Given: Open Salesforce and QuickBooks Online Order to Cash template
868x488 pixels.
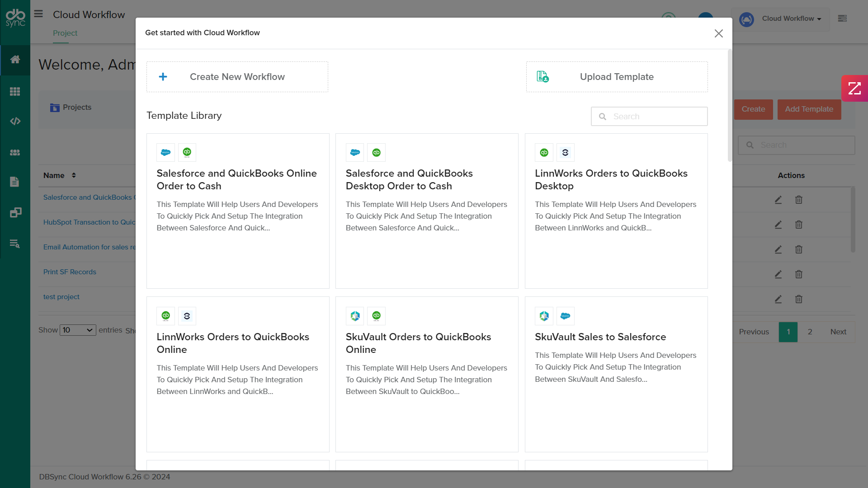Looking at the screenshot, I should (238, 211).
